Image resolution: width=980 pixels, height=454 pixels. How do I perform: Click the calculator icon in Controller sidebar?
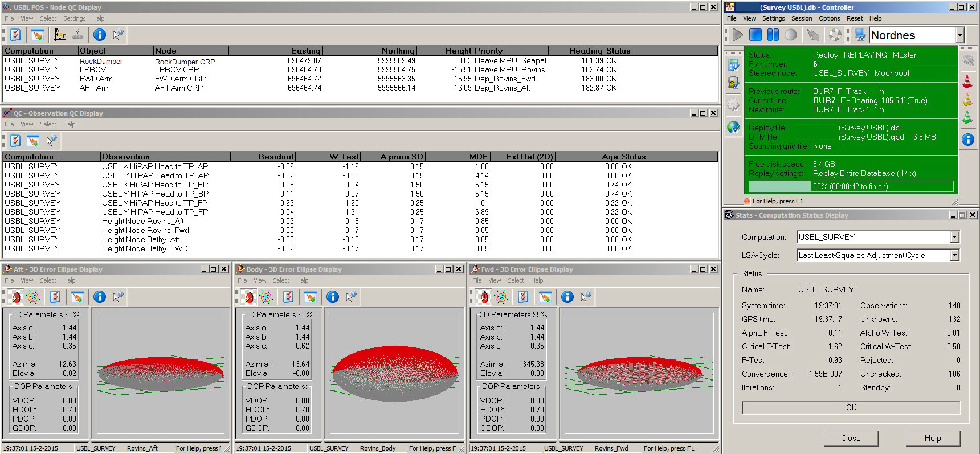(733, 64)
